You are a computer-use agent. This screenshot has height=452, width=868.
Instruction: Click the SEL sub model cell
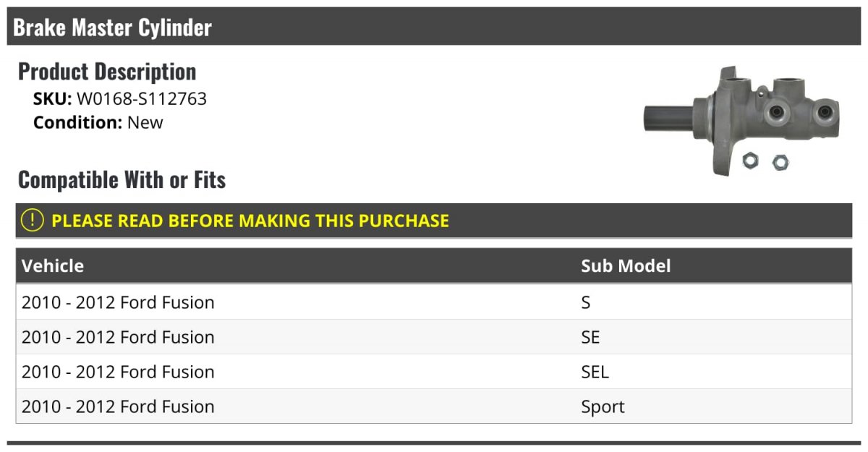click(595, 372)
